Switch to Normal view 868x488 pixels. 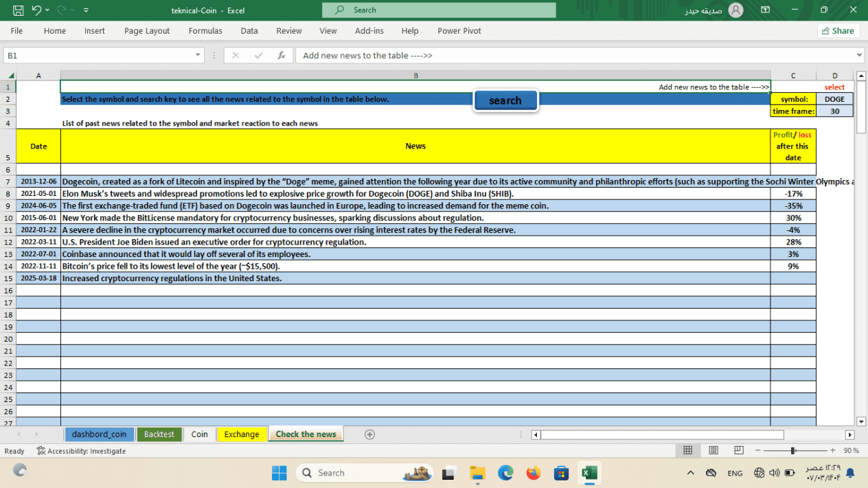[687, 451]
